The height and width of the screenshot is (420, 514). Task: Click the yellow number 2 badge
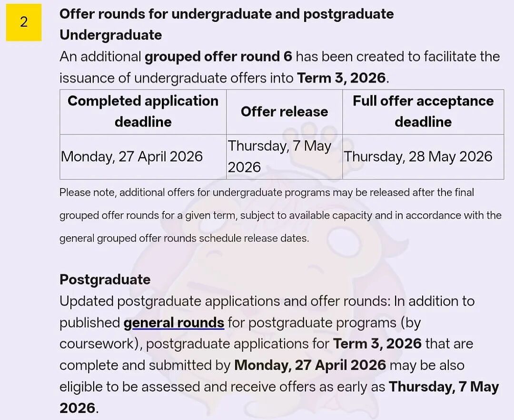tap(24, 22)
